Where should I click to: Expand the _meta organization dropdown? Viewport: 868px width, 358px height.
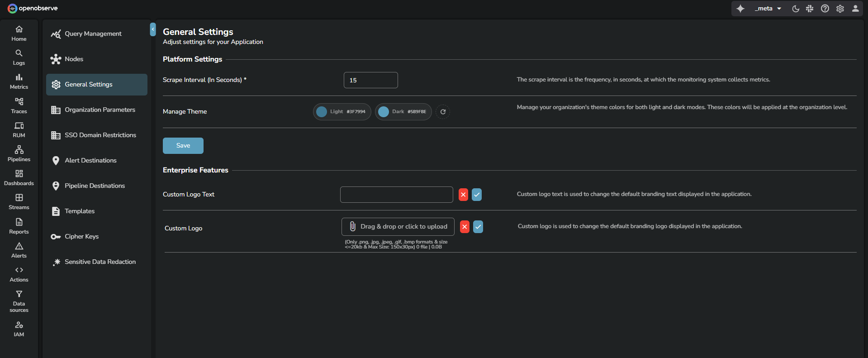coord(768,9)
